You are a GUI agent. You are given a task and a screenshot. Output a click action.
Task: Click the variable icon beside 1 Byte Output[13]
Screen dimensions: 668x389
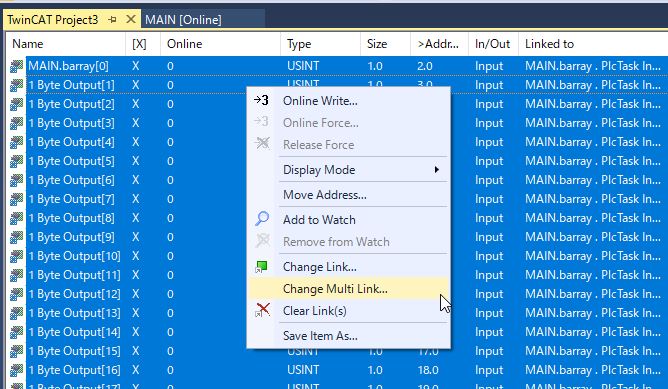pyautogui.click(x=16, y=313)
